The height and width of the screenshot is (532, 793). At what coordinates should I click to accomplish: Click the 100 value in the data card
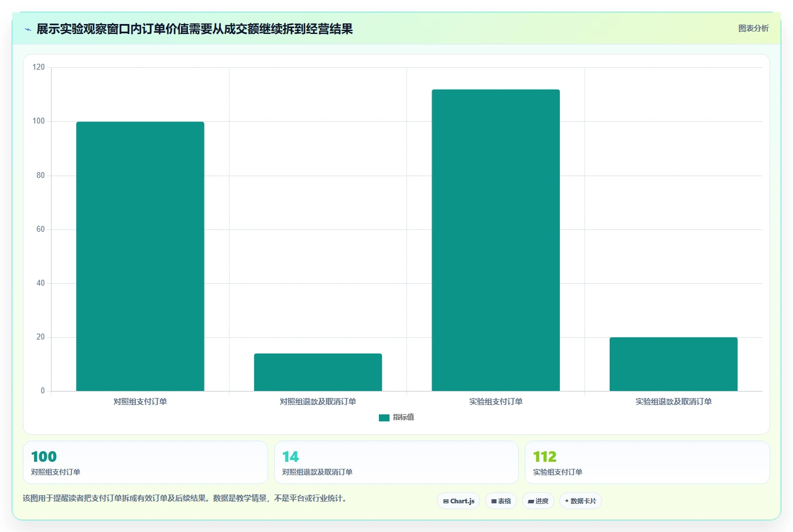(44, 457)
